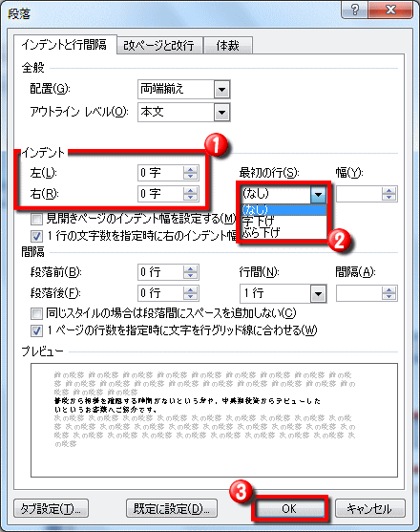Screen dimensions: 420x532
Task: Switch to the 改ページと改行 tab
Action: (x=159, y=46)
